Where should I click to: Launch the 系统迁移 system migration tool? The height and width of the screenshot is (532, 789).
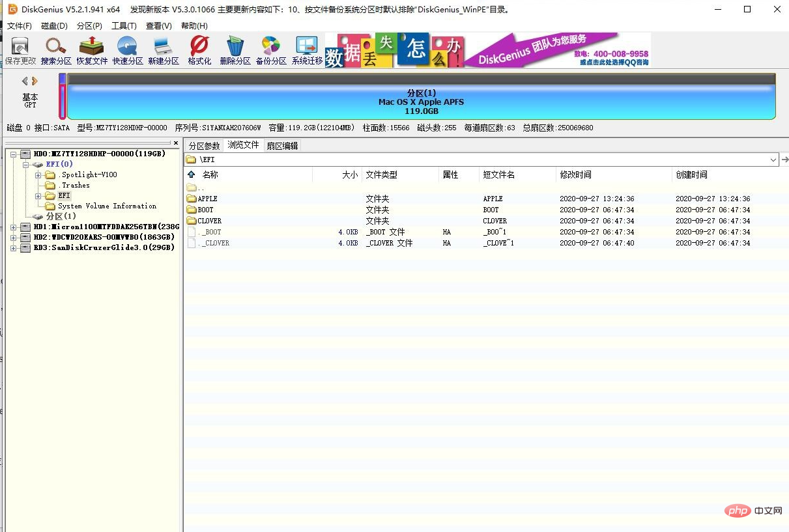[306, 51]
